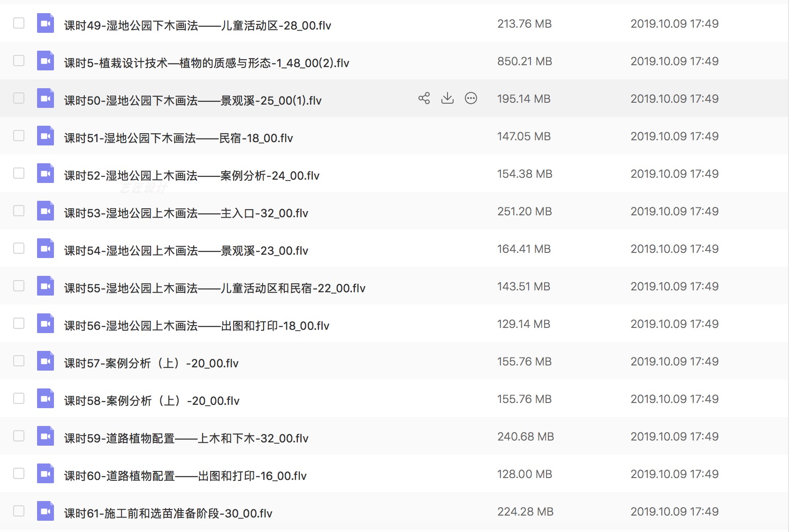Click the 240.68 MB size value
The height and width of the screenshot is (532, 789).
click(x=525, y=436)
